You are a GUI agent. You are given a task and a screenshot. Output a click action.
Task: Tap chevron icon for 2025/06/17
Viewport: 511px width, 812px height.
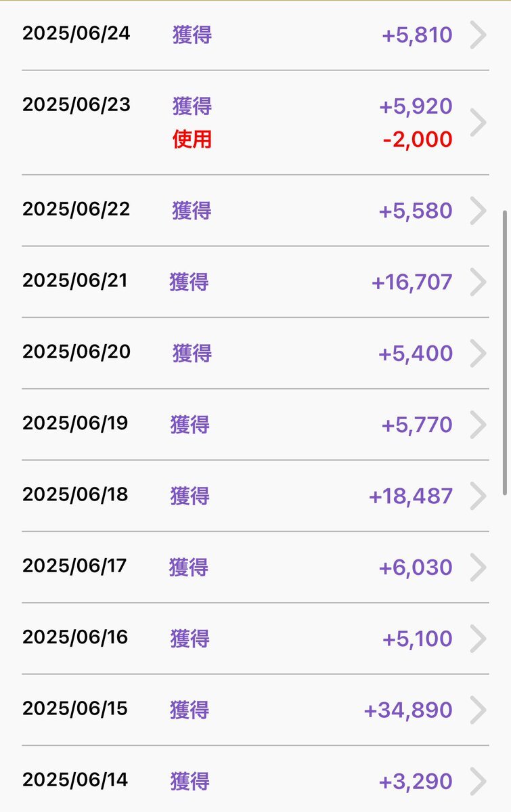(x=479, y=567)
